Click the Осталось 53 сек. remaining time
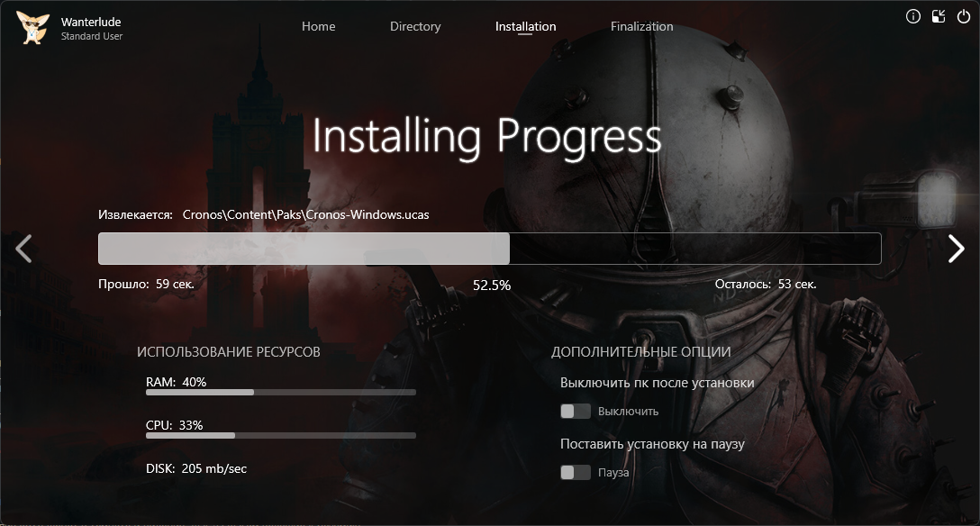This screenshot has width=980, height=526. pyautogui.click(x=766, y=284)
